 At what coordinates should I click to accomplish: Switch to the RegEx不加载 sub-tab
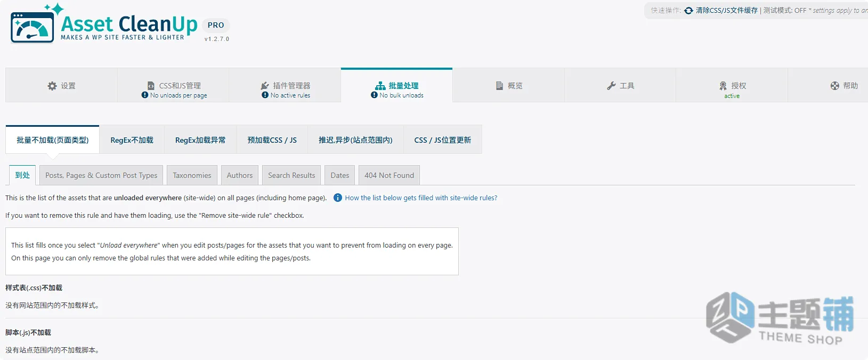pyautogui.click(x=132, y=140)
